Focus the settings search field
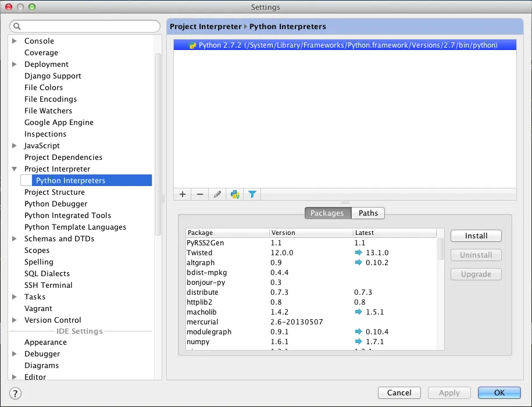The width and height of the screenshot is (532, 407). click(85, 26)
